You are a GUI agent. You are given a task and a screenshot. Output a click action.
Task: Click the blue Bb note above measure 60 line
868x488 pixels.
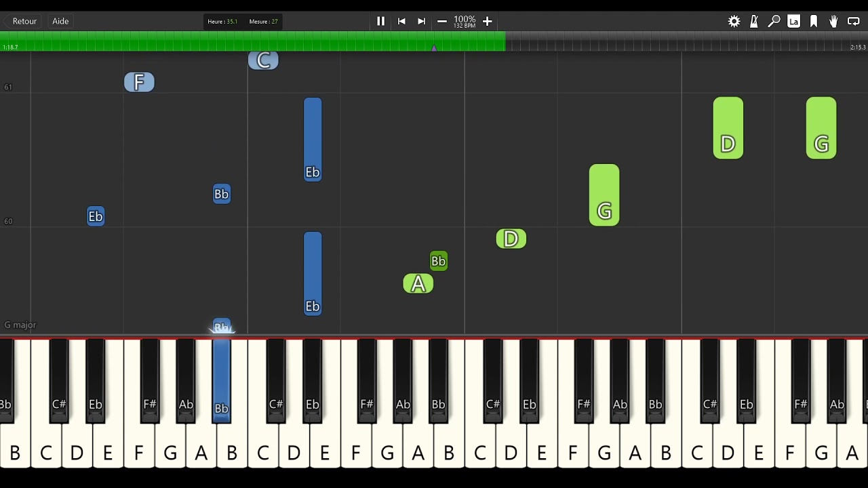coord(222,194)
